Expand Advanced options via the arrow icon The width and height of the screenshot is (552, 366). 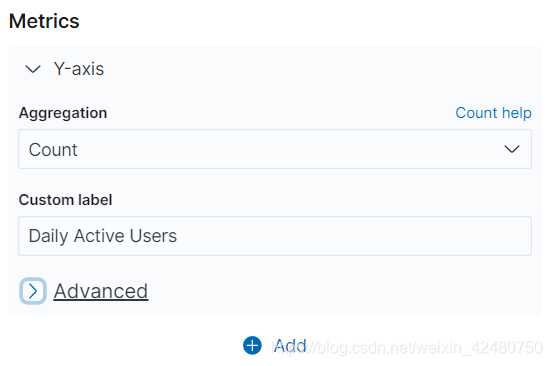(x=33, y=291)
